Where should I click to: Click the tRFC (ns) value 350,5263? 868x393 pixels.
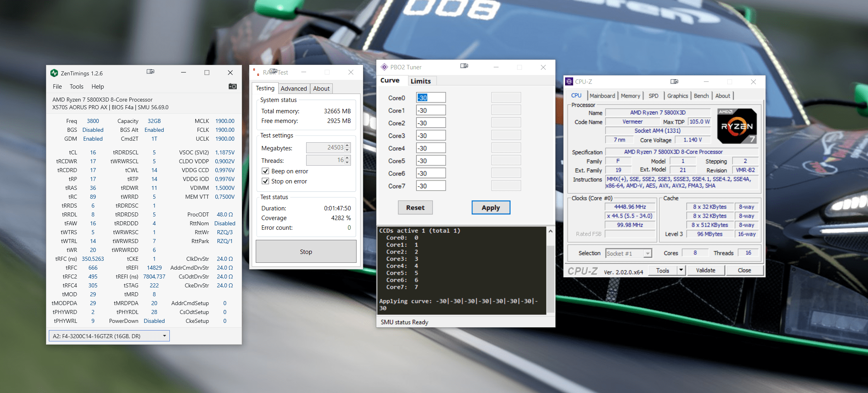(x=93, y=259)
